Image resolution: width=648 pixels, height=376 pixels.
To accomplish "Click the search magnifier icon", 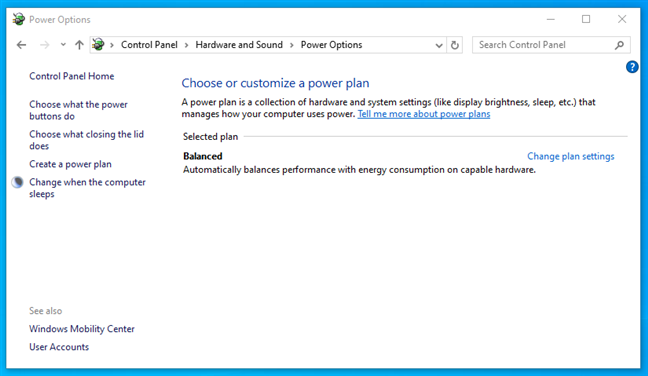I will pos(619,45).
